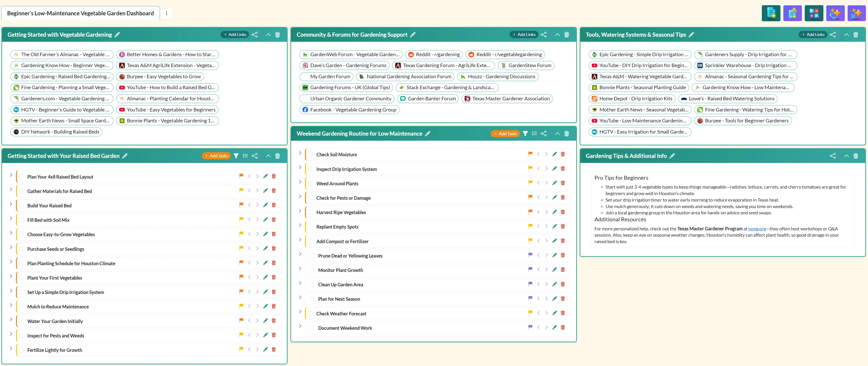Collapse the Getting Started with Vegetable Gardening panel
Viewport: 868px width, 366px height.
pyautogui.click(x=268, y=35)
